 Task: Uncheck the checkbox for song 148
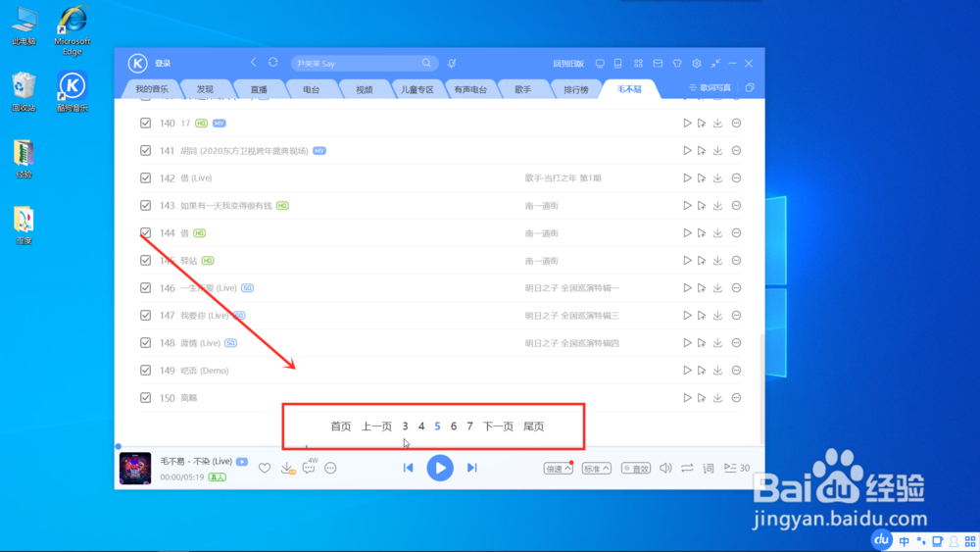pyautogui.click(x=146, y=343)
